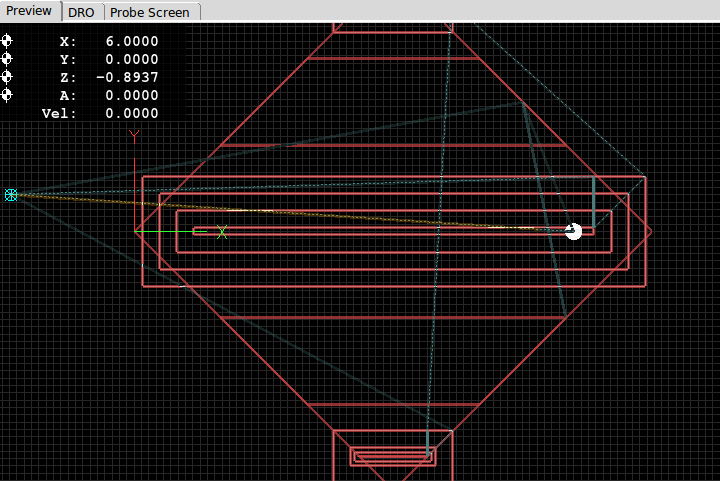The width and height of the screenshot is (720, 481).
Task: Click the Y position value 0.0000
Action: tap(131, 60)
